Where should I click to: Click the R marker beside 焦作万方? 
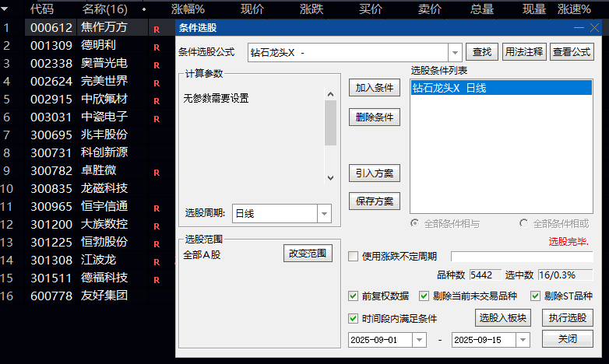[x=157, y=30]
